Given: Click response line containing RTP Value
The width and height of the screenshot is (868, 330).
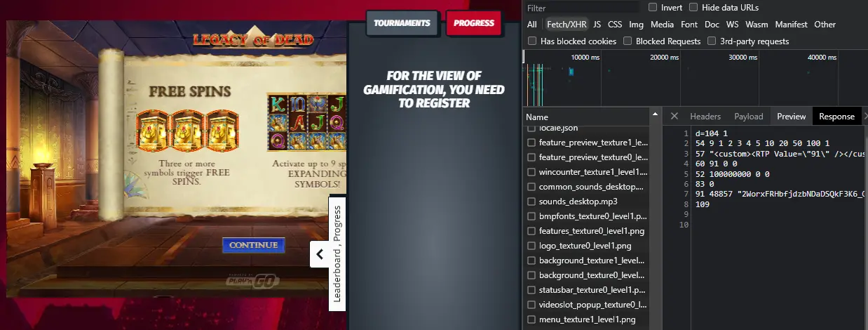Looking at the screenshot, I should tap(781, 153).
